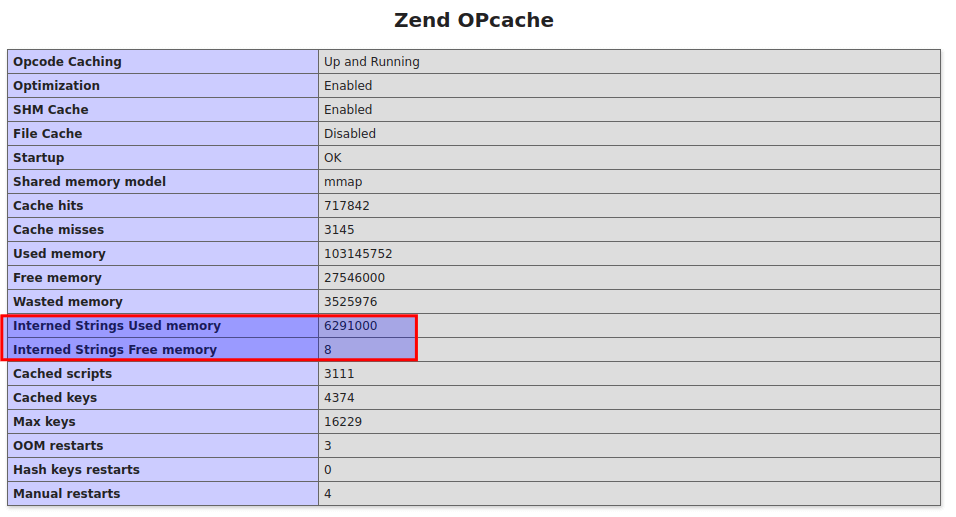
Task: Click the Startup OK value
Action: 333,158
